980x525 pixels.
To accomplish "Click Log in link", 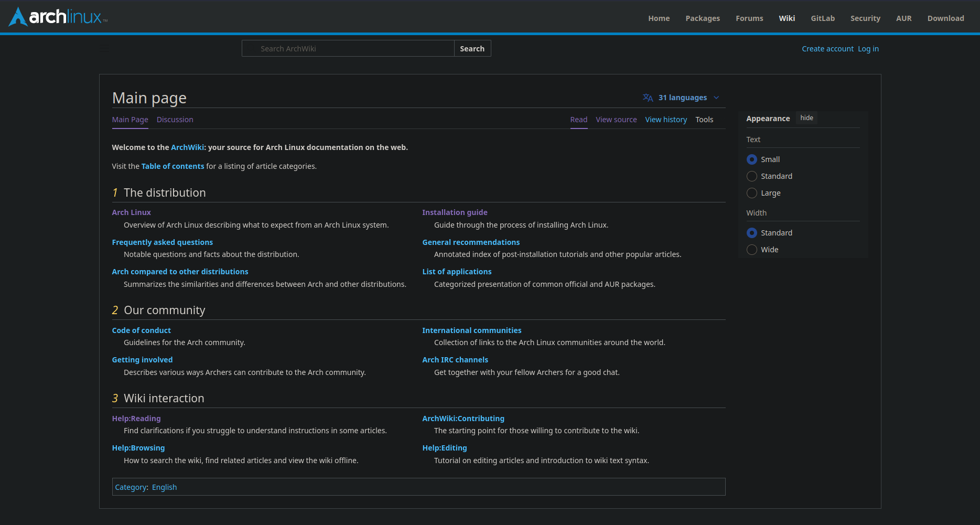I will 868,49.
